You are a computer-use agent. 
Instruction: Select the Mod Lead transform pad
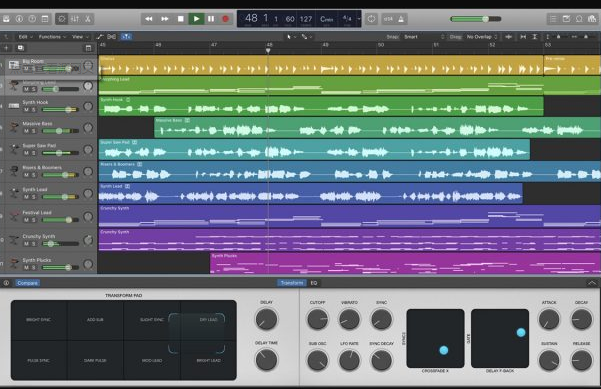point(152,361)
